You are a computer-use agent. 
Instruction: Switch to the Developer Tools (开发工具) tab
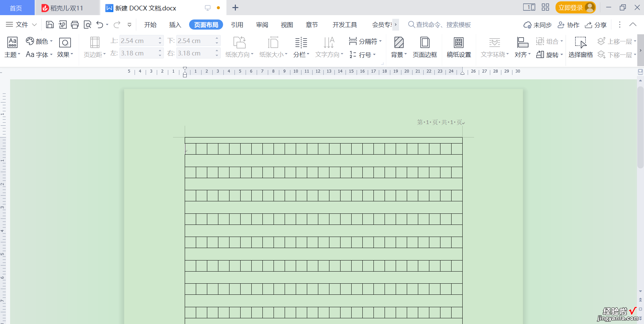[345, 25]
